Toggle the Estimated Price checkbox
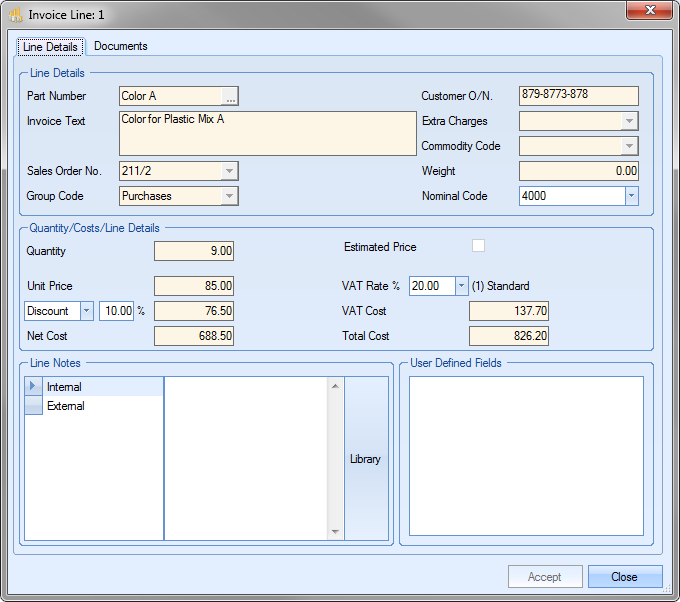Viewport: 680px width, 602px height. coord(478,246)
